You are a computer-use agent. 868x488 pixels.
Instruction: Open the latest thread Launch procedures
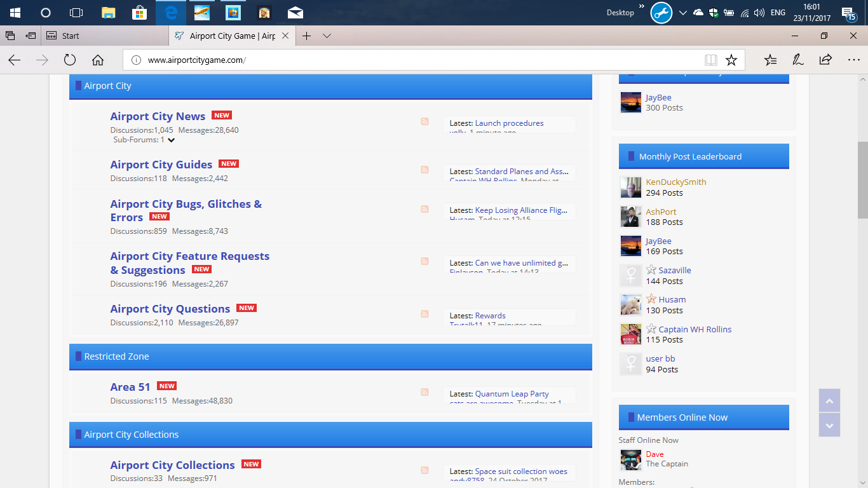pos(510,123)
